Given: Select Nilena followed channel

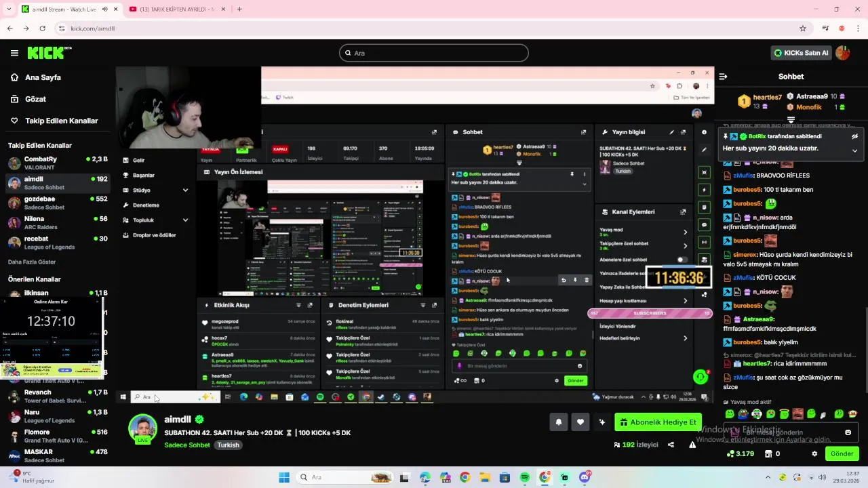Looking at the screenshot, I should [x=57, y=223].
